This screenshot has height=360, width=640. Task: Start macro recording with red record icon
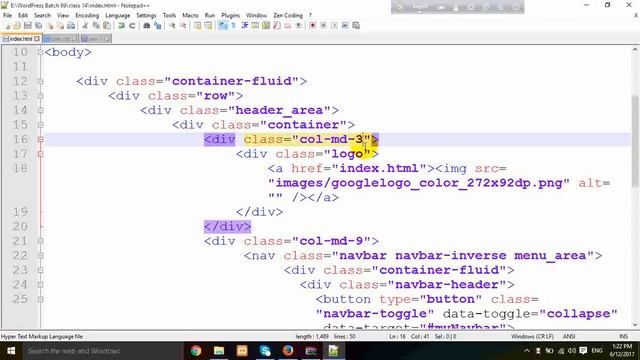[x=313, y=25]
